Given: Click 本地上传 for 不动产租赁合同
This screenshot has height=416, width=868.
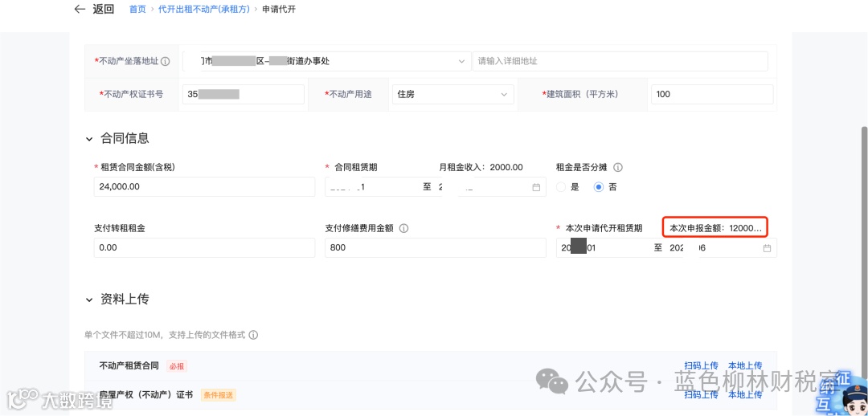Looking at the screenshot, I should [745, 365].
